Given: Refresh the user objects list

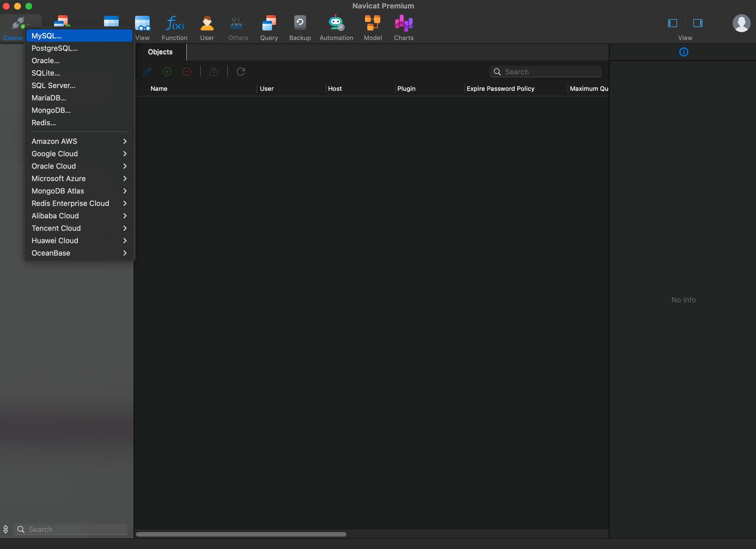Looking at the screenshot, I should click(241, 71).
